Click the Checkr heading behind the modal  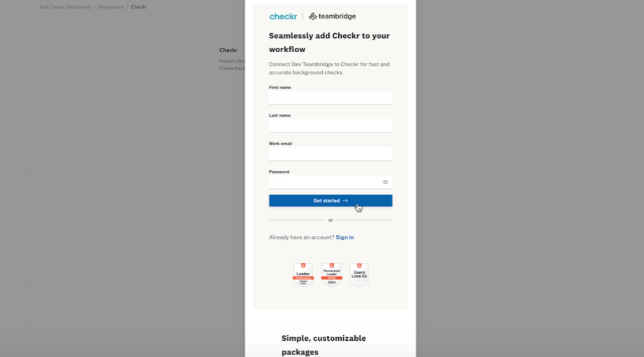pyautogui.click(x=228, y=50)
